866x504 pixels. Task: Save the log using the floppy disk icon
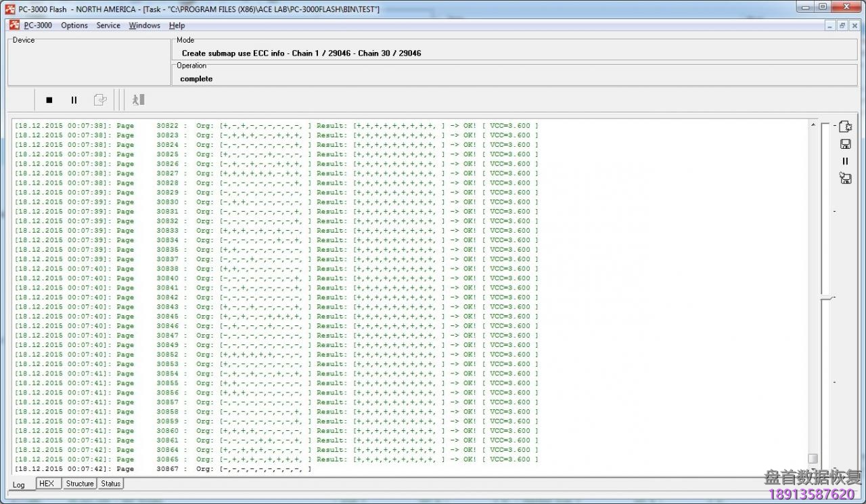845,144
